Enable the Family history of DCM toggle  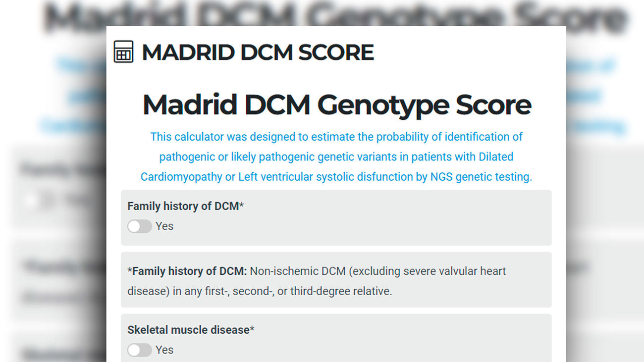coord(139,226)
